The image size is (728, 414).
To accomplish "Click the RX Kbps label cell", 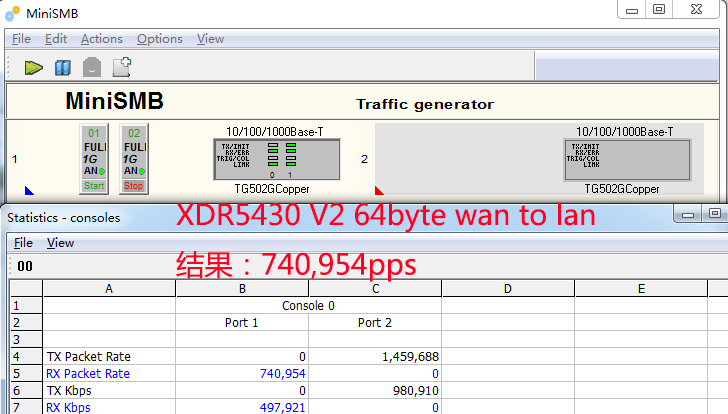I will pos(109,407).
